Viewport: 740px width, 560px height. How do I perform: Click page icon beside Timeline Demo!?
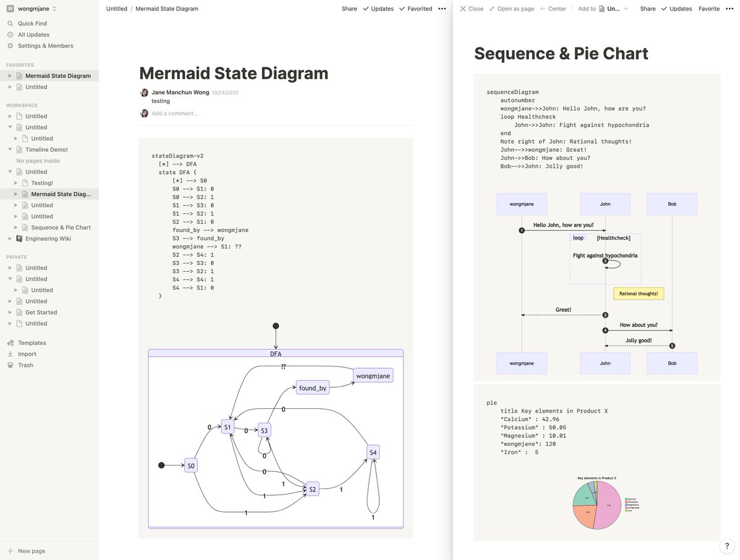(19, 149)
